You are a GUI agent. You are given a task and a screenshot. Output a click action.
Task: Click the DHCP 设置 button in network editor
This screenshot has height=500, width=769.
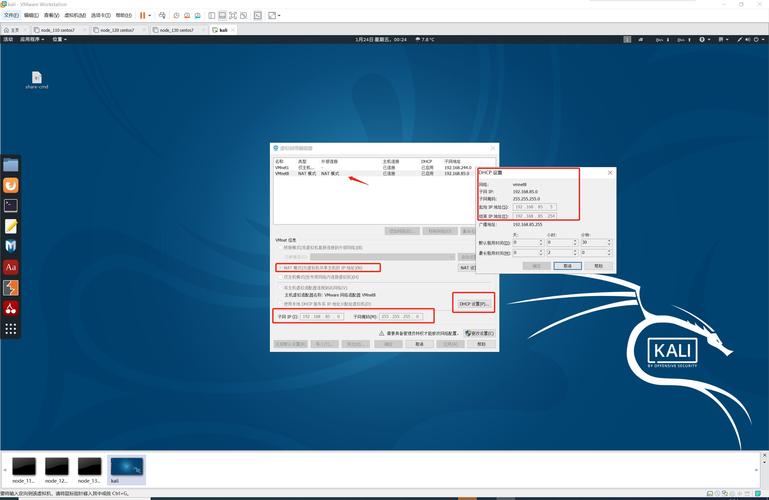point(474,304)
